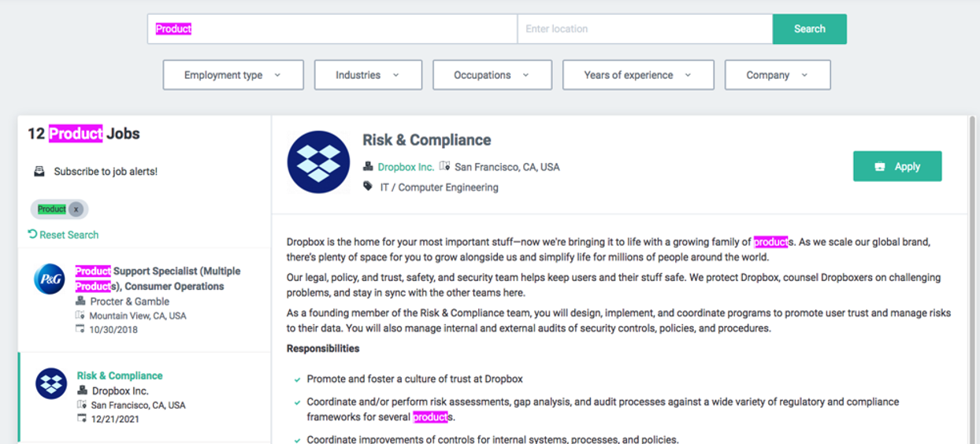Click Subscribe to job alerts link

tap(106, 171)
